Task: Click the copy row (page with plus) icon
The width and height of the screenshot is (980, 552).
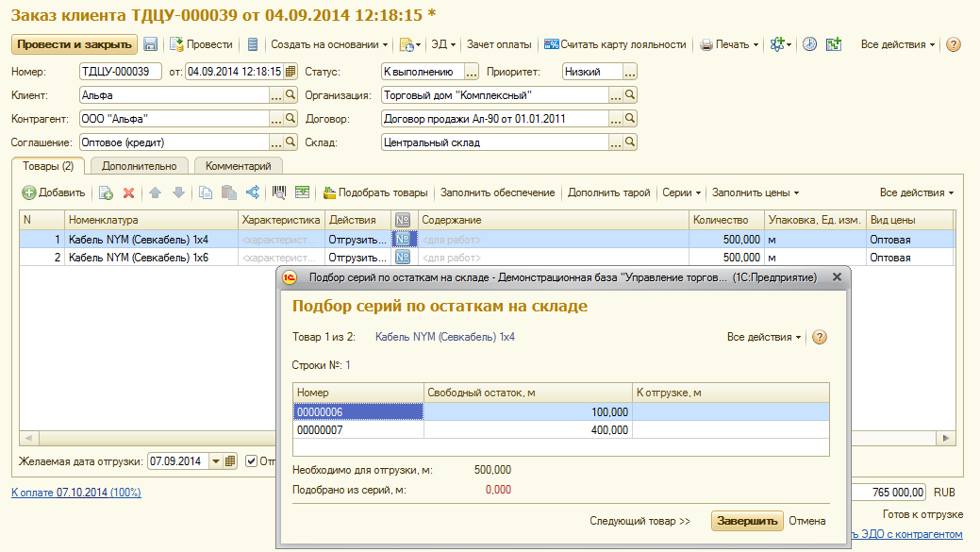Action: click(x=106, y=192)
